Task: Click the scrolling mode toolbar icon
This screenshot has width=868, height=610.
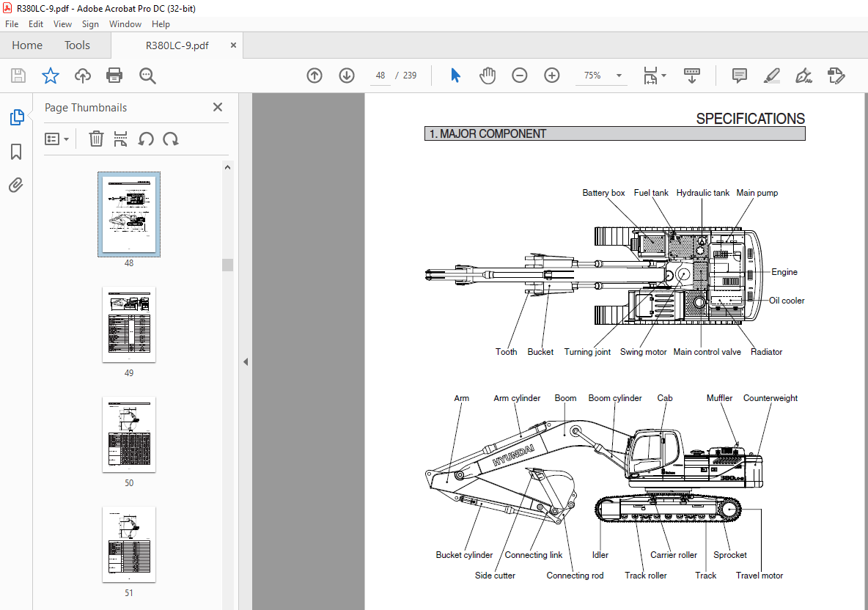Action: [x=692, y=76]
